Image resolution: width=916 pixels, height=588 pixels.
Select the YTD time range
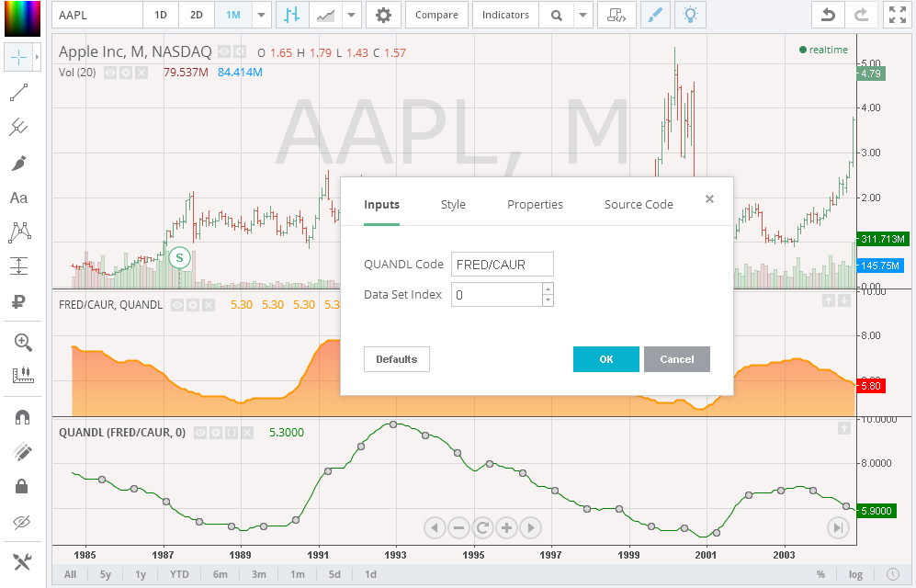(x=179, y=574)
